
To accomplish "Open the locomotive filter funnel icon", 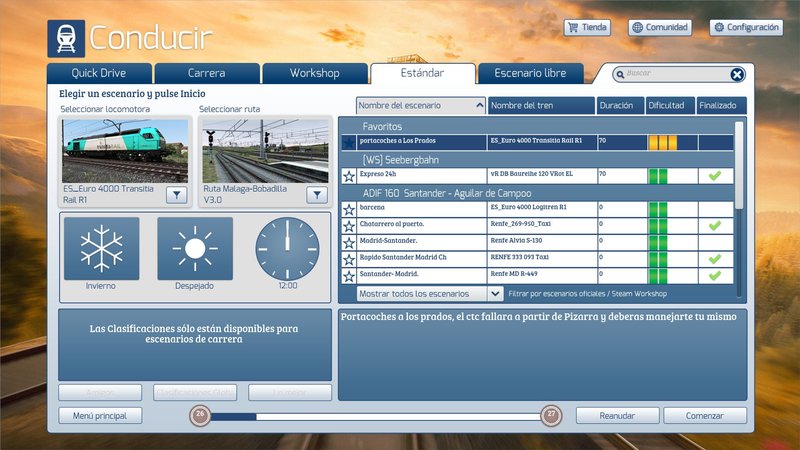I will [x=177, y=195].
